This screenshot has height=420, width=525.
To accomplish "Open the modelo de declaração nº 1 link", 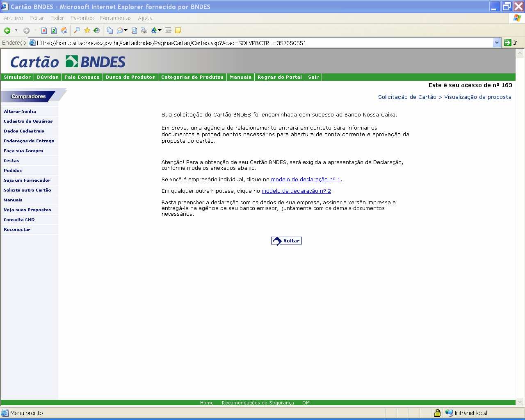I will 306,180.
